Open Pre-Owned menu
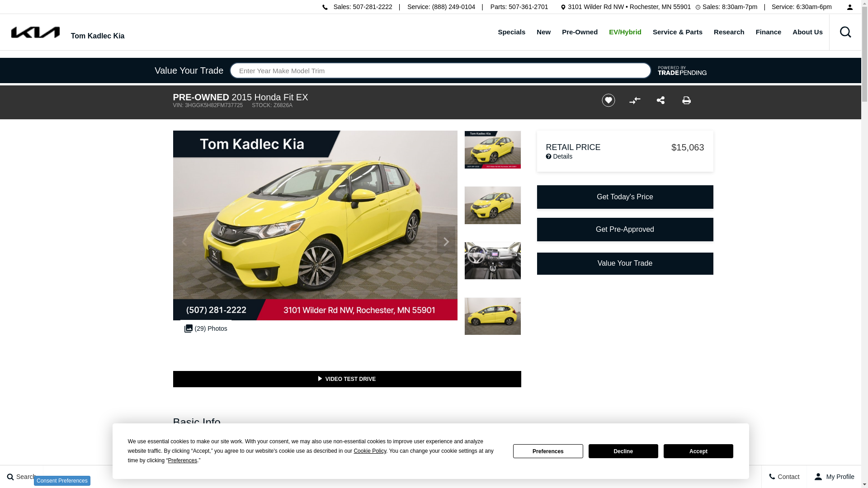The width and height of the screenshot is (868, 488). coord(580,32)
